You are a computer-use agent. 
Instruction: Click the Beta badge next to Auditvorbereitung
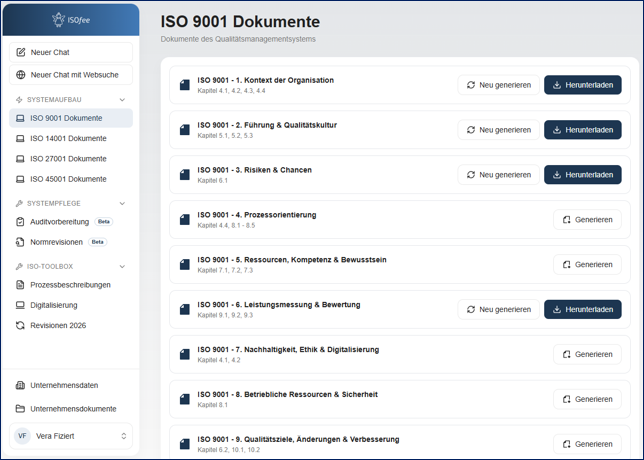[104, 221]
